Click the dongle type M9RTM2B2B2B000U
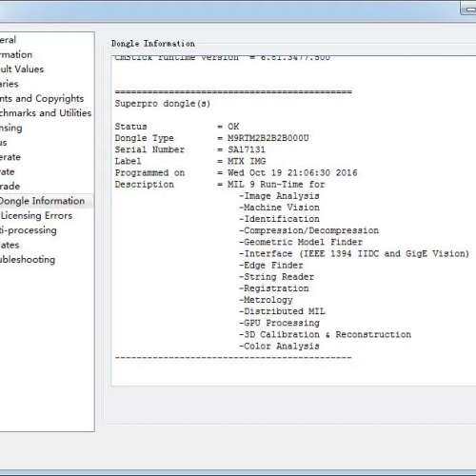The height and width of the screenshot is (476, 476). pyautogui.click(x=268, y=138)
